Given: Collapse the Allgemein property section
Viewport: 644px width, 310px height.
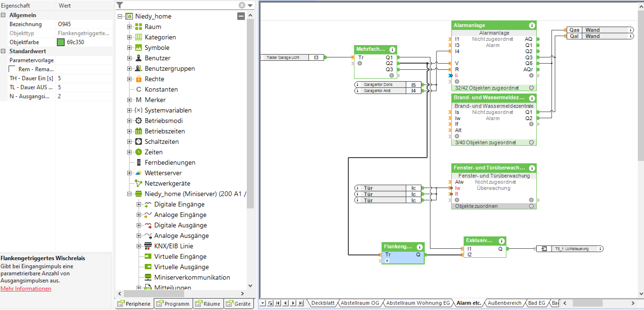Looking at the screenshot, I should coord(3,15).
